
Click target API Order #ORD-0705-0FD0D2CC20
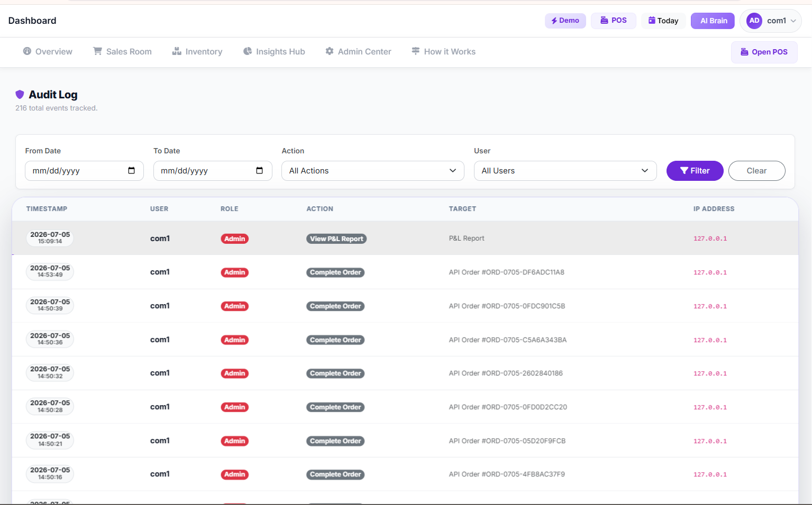pos(508,407)
